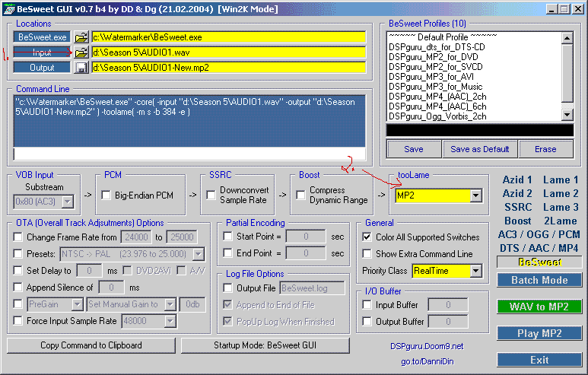The height and width of the screenshot is (375, 588).
Task: Check Change Frame Rate from option
Action: click(17, 237)
